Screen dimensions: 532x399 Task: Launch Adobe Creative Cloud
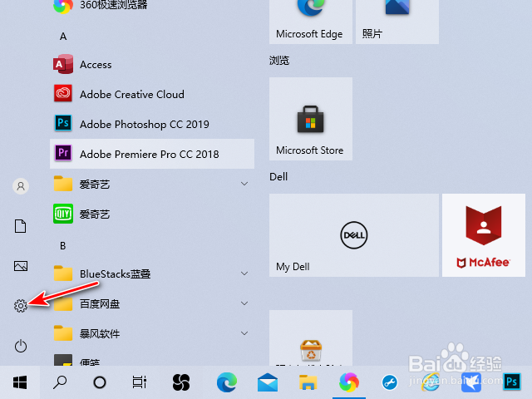(x=152, y=94)
